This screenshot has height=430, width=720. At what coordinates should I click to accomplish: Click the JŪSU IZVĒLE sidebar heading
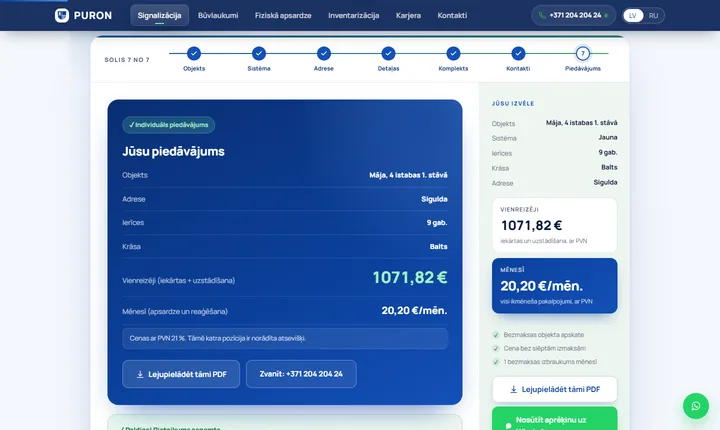[513, 104]
